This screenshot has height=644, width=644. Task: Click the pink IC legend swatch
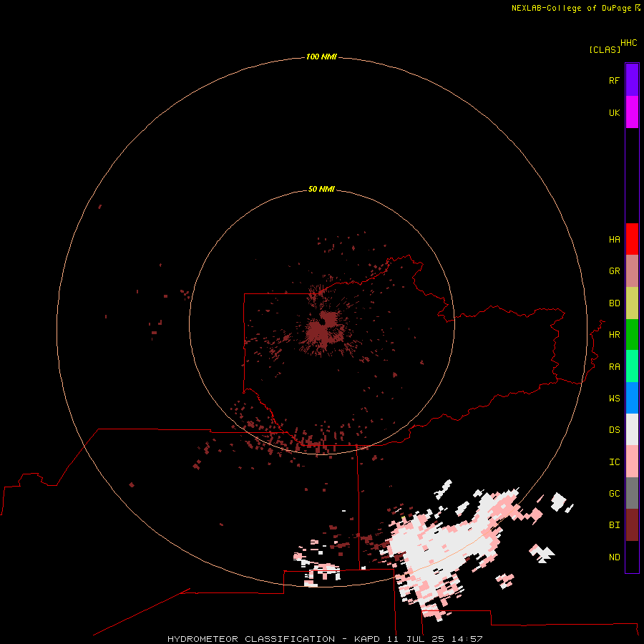pyautogui.click(x=632, y=462)
